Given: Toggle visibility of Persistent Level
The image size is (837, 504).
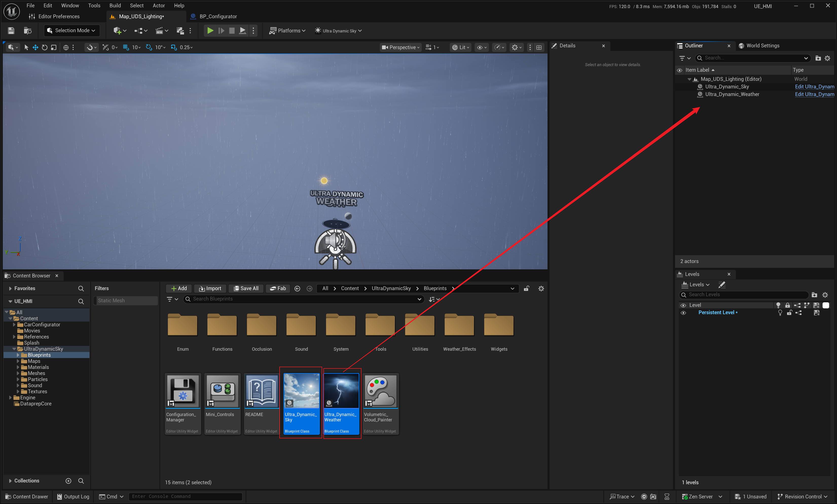Looking at the screenshot, I should pyautogui.click(x=683, y=313).
